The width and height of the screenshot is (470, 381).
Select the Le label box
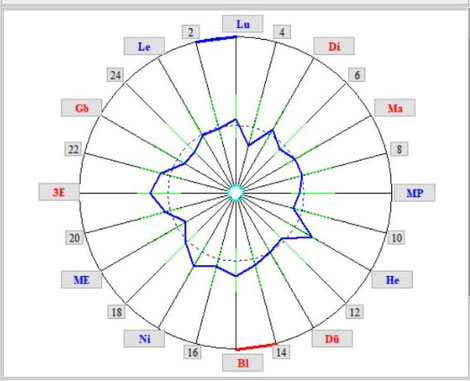144,46
